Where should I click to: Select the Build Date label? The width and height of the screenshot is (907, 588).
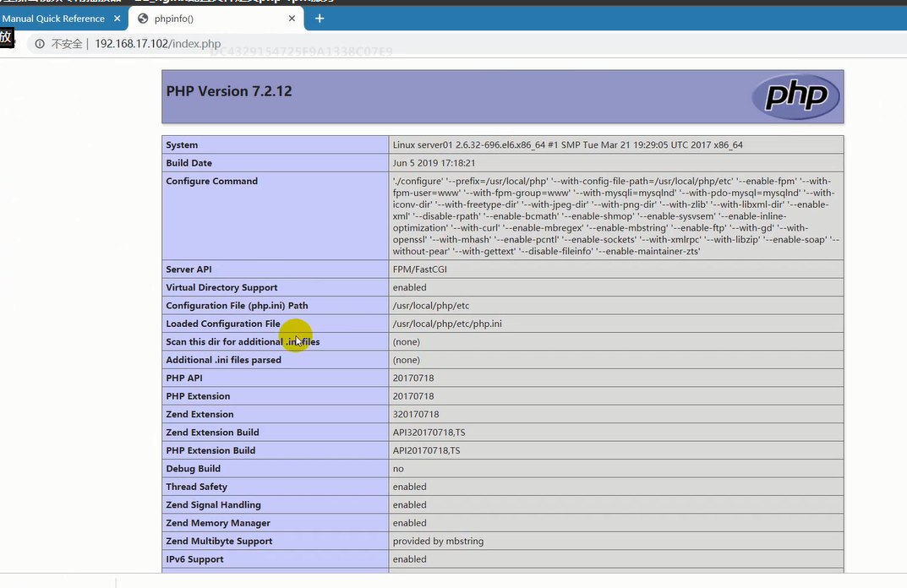point(189,163)
